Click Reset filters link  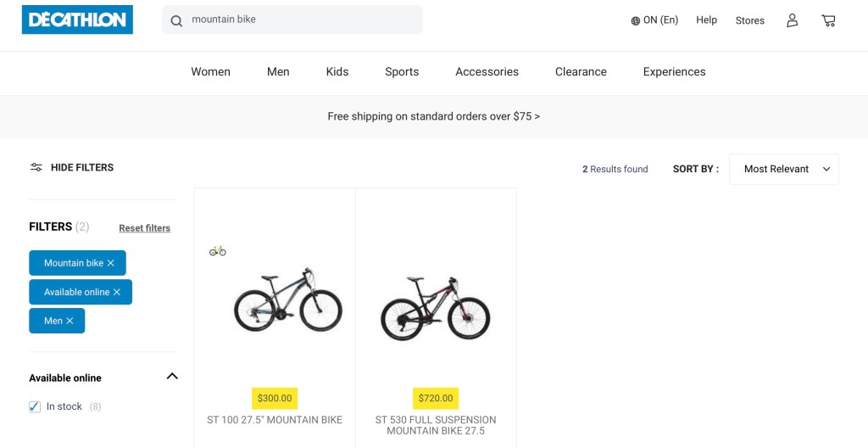tap(144, 228)
